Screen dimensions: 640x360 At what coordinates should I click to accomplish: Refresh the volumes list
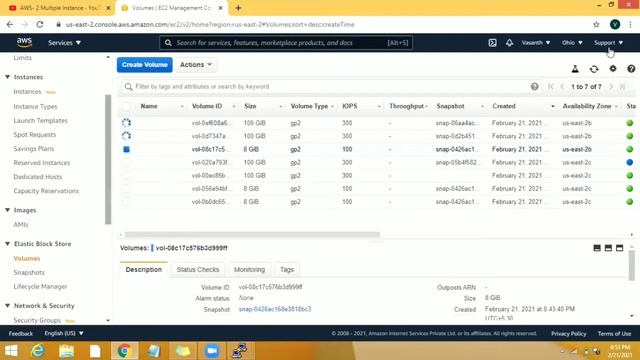pyautogui.click(x=594, y=69)
